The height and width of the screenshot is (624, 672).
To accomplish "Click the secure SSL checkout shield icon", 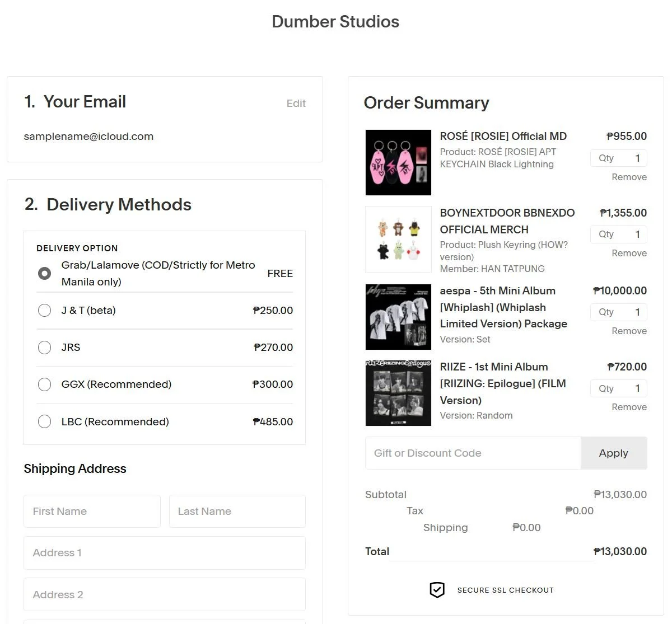I will tap(437, 590).
